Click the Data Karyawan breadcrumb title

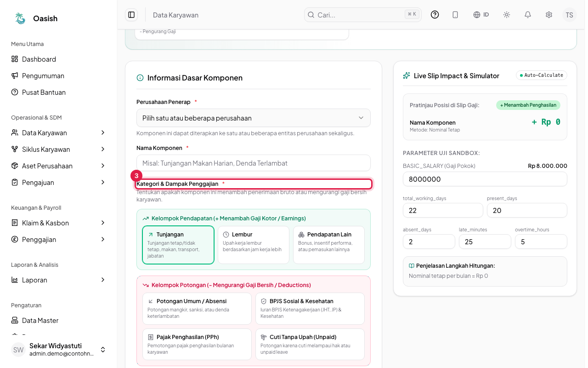point(175,15)
